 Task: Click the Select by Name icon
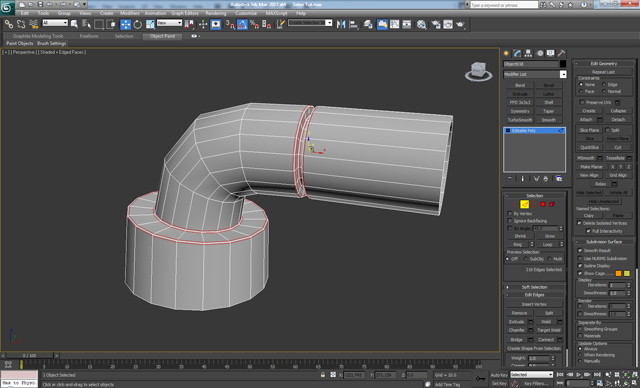coord(86,24)
